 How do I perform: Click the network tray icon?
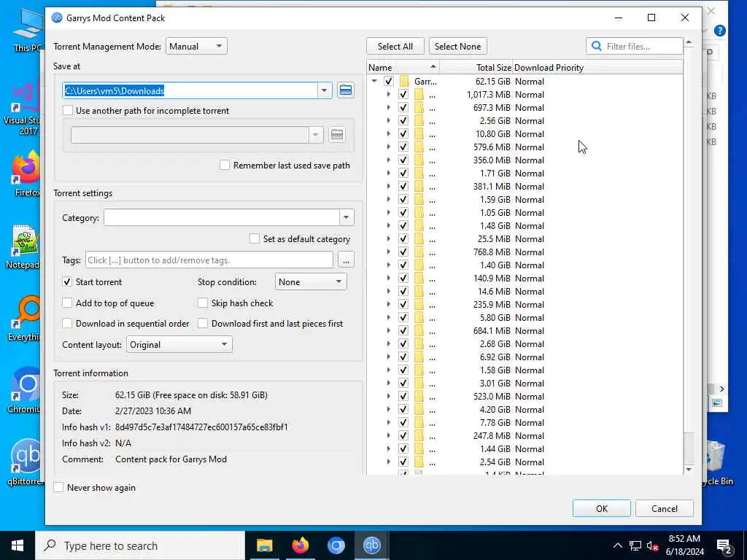(635, 545)
